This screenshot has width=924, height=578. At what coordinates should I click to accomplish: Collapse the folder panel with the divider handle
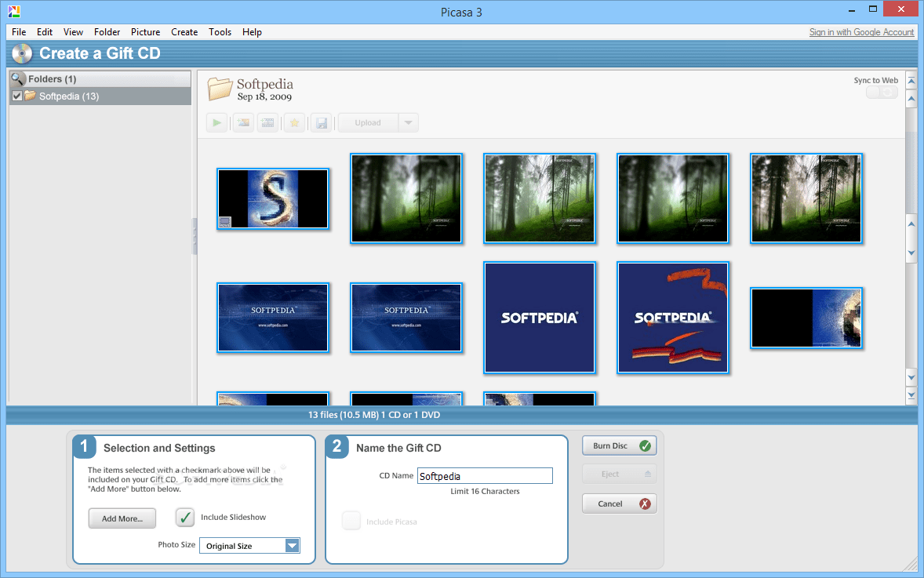pos(195,236)
